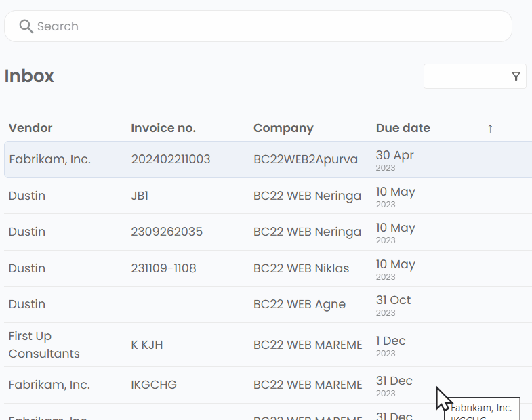Click the magnifier search icon
This screenshot has height=420, width=532.
click(26, 26)
